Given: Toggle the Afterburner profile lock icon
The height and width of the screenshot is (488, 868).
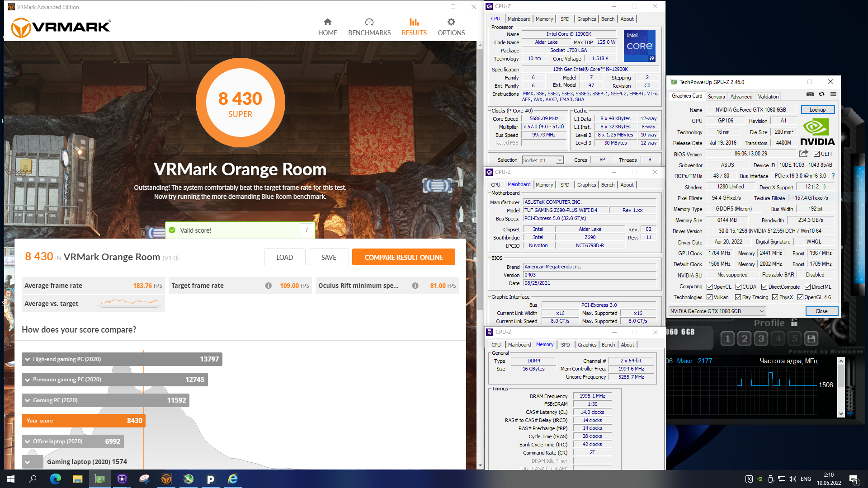Looking at the screenshot, I should pyautogui.click(x=794, y=323).
